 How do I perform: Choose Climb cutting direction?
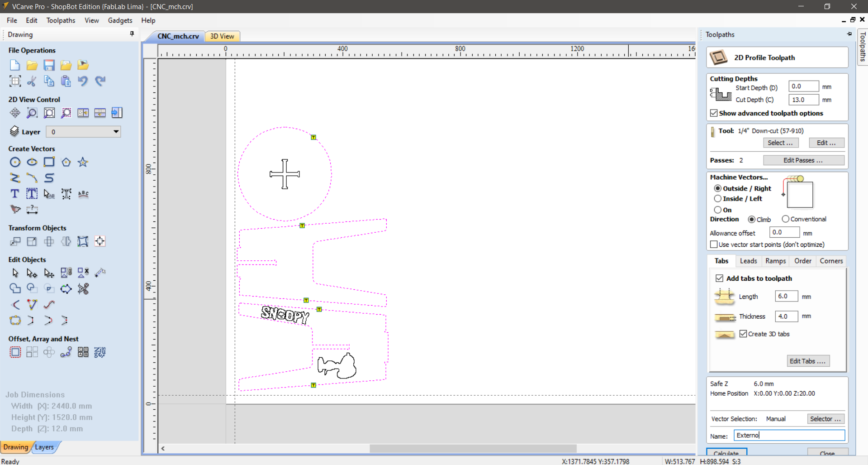[752, 219]
